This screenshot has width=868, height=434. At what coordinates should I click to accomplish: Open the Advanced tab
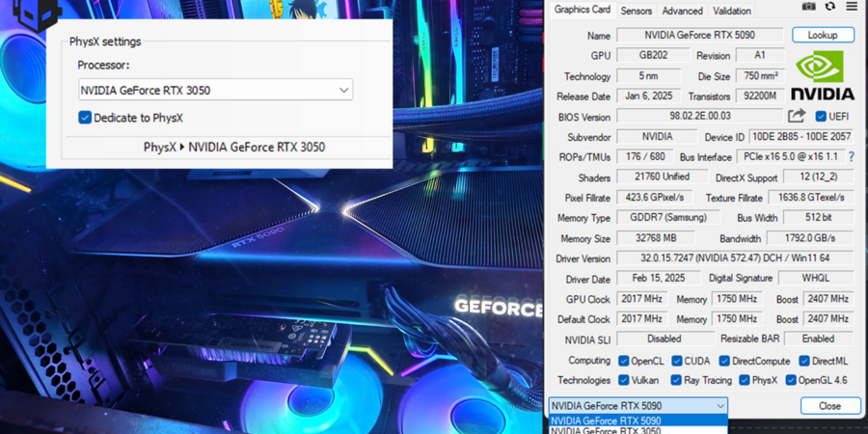tap(682, 11)
